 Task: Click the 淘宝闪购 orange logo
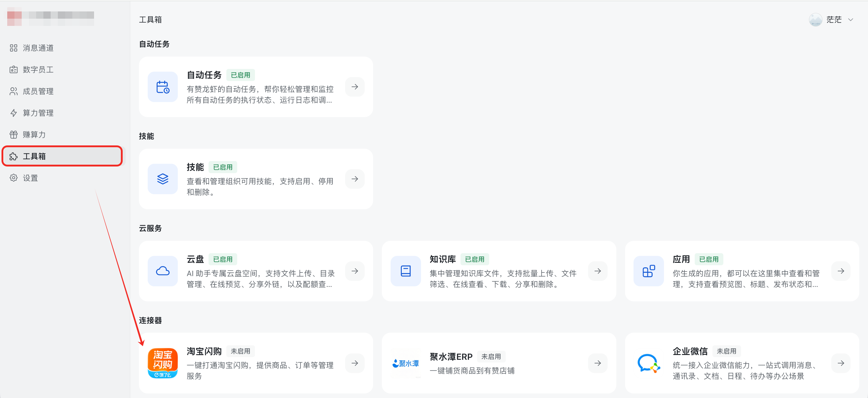coord(163,363)
